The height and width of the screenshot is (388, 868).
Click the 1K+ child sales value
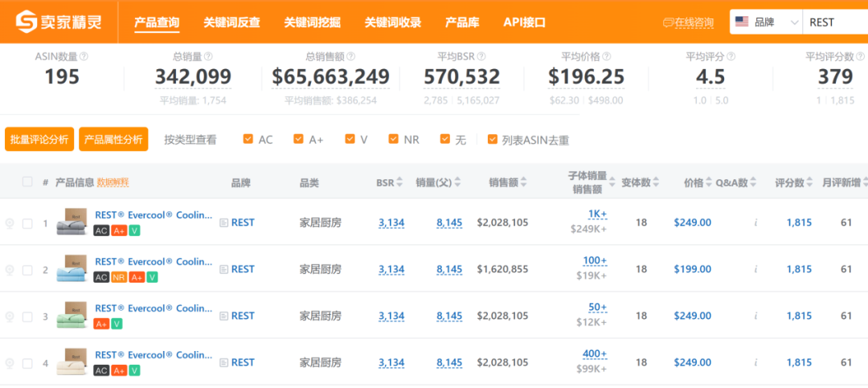coord(597,214)
